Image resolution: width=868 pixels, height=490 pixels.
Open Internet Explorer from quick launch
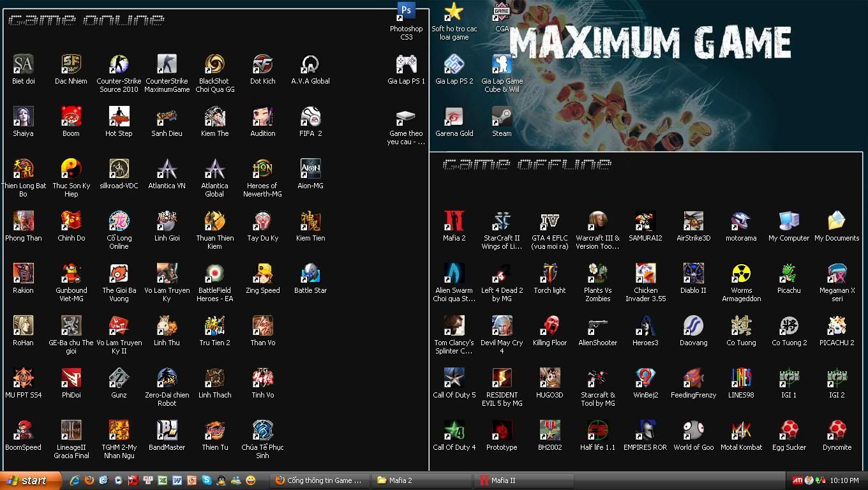coord(75,480)
